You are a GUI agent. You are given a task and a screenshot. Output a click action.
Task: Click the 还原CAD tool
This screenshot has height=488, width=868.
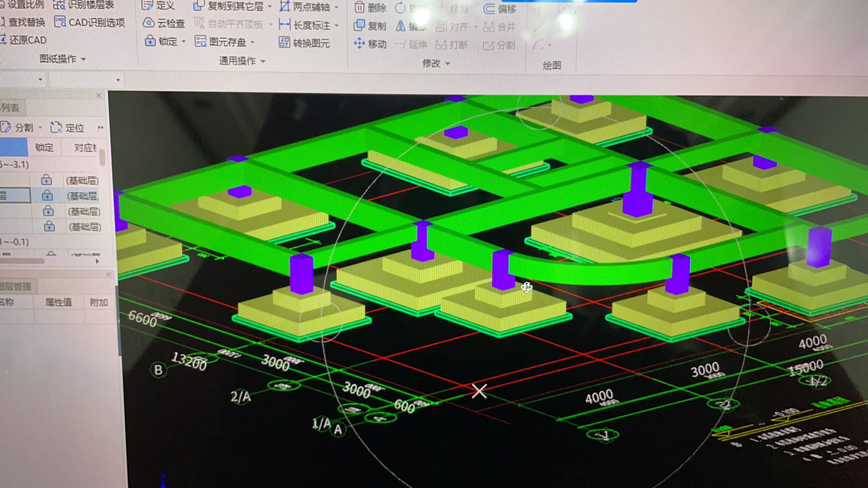pos(24,40)
